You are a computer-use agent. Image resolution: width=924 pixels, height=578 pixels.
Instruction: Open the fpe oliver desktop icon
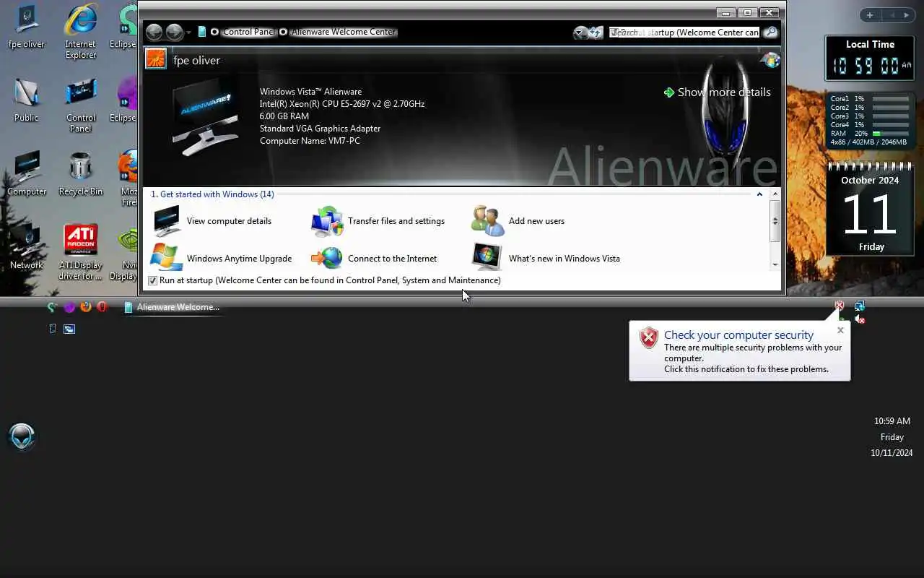click(x=27, y=27)
